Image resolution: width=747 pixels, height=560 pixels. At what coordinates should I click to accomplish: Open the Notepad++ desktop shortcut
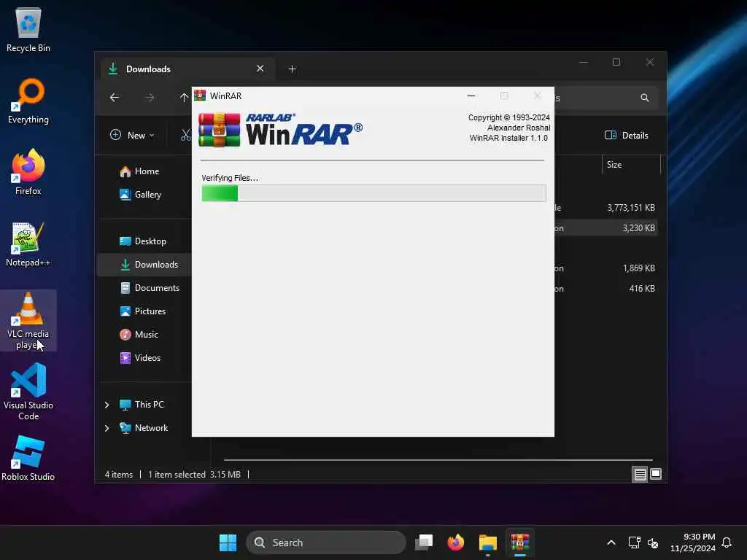coord(28,244)
